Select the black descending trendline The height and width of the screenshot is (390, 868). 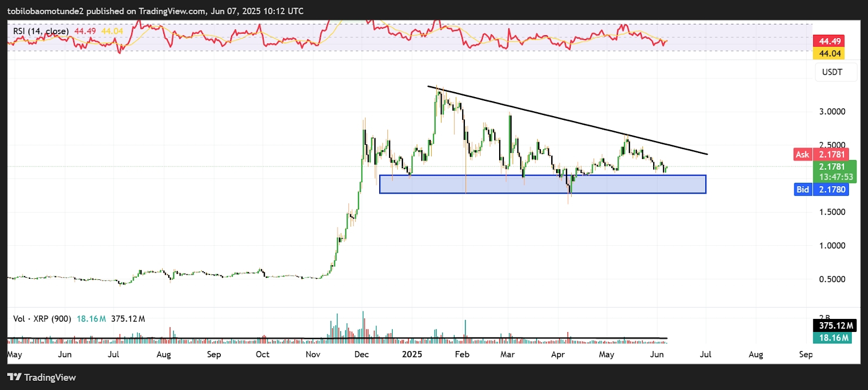(567, 120)
